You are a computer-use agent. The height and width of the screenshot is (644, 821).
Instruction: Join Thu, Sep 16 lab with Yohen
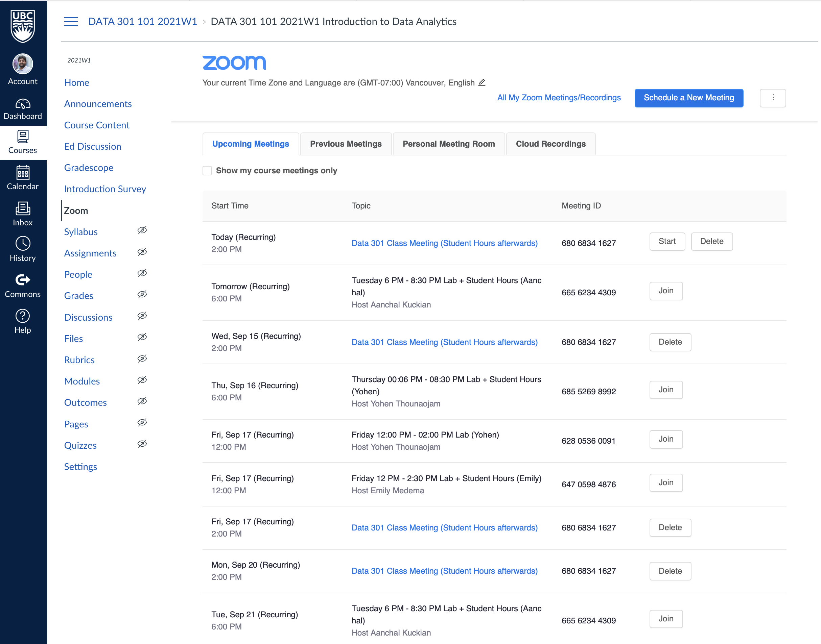point(666,390)
